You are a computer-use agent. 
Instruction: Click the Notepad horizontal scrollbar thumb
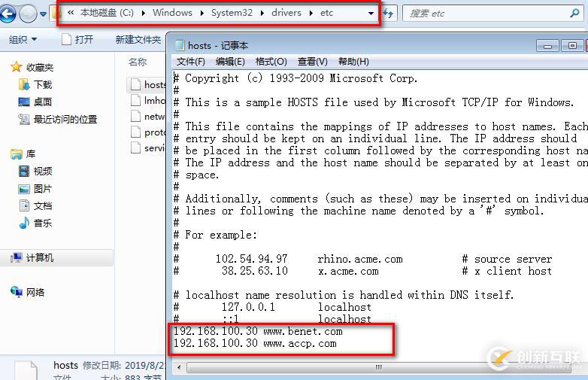pos(379,367)
